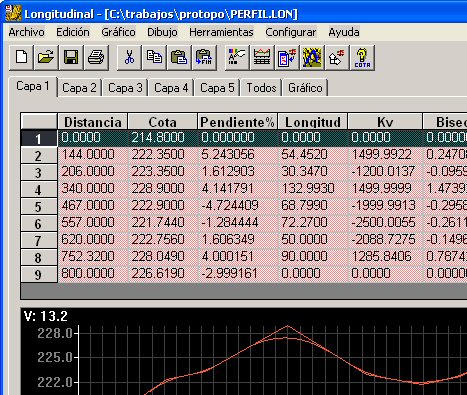Click Longitud cell 132.9930
The image size is (467, 395).
tap(313, 189)
